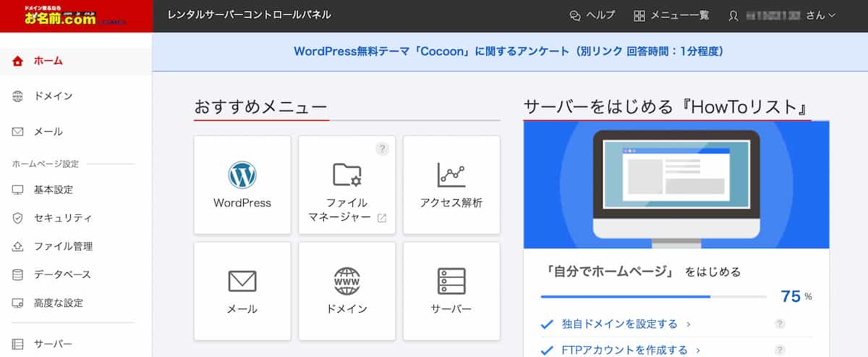Open the ドメイン www globe tile
Image resolution: width=868 pixels, height=357 pixels.
[346, 291]
